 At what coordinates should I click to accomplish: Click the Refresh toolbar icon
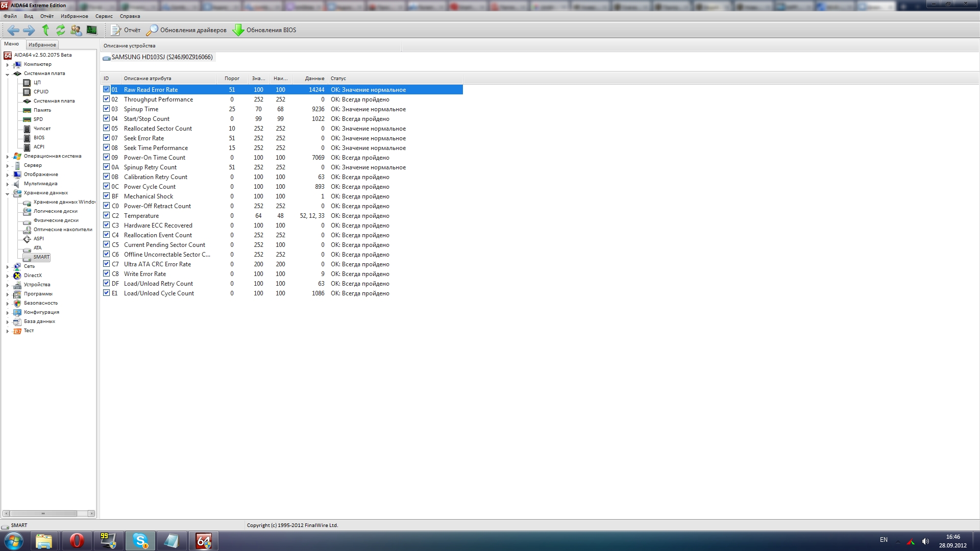(61, 30)
